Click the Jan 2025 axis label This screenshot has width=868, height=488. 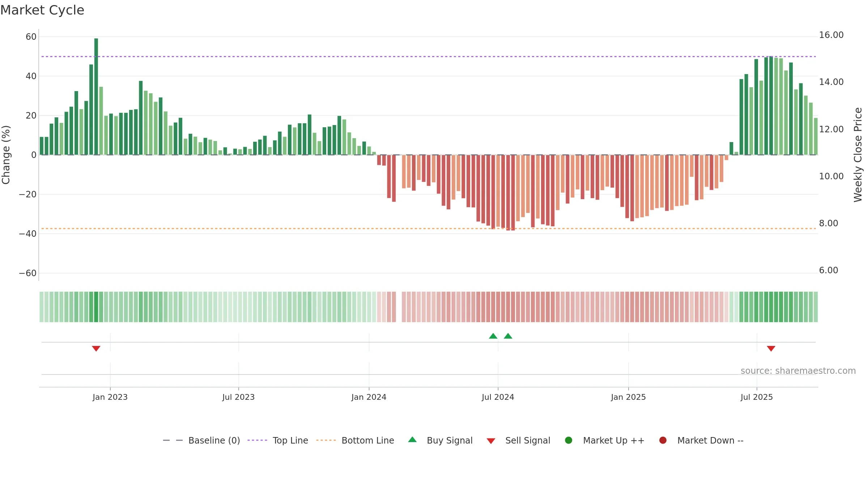[628, 397]
